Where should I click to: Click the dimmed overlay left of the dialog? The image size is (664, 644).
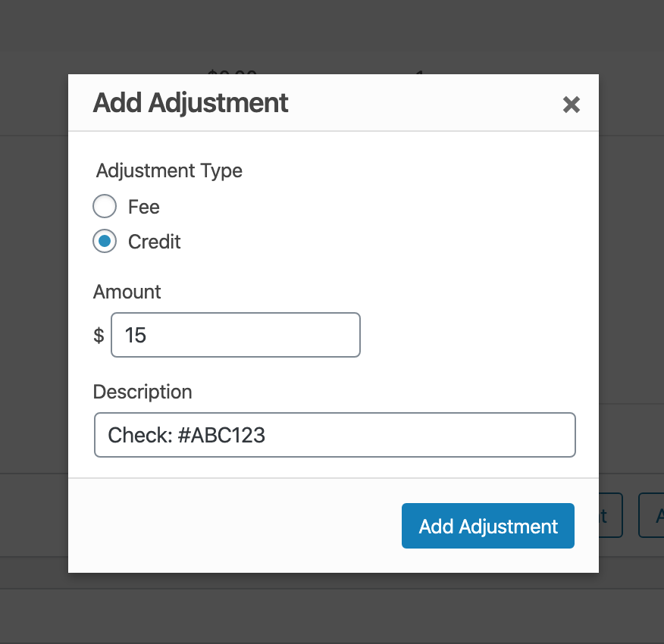click(x=34, y=303)
